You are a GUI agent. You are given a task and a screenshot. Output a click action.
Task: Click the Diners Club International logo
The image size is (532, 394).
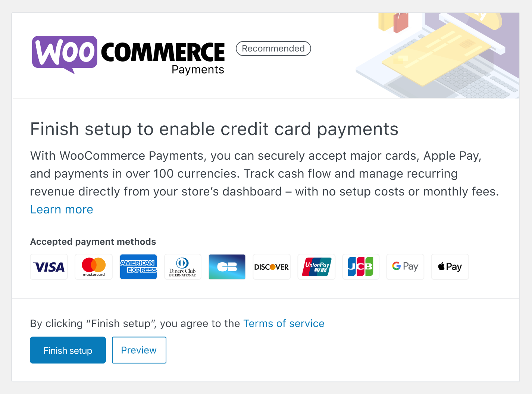point(182,267)
